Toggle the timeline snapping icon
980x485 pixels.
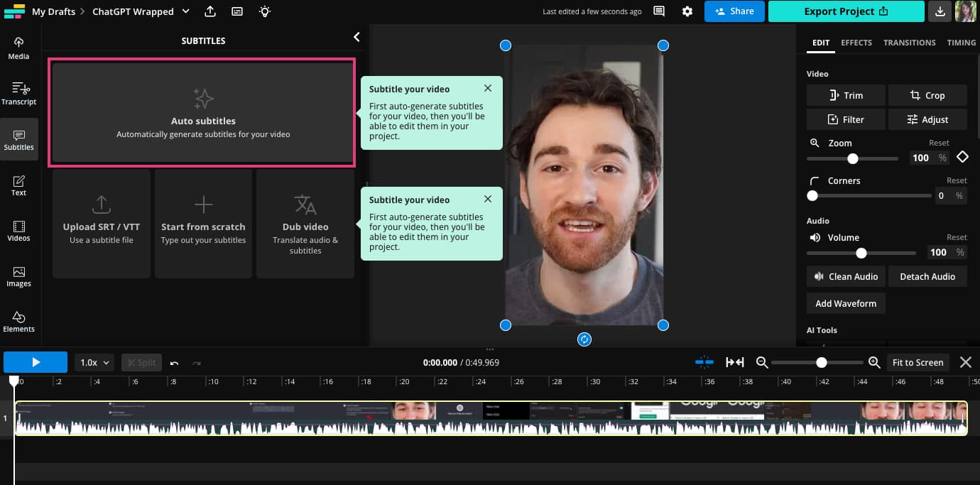point(704,362)
